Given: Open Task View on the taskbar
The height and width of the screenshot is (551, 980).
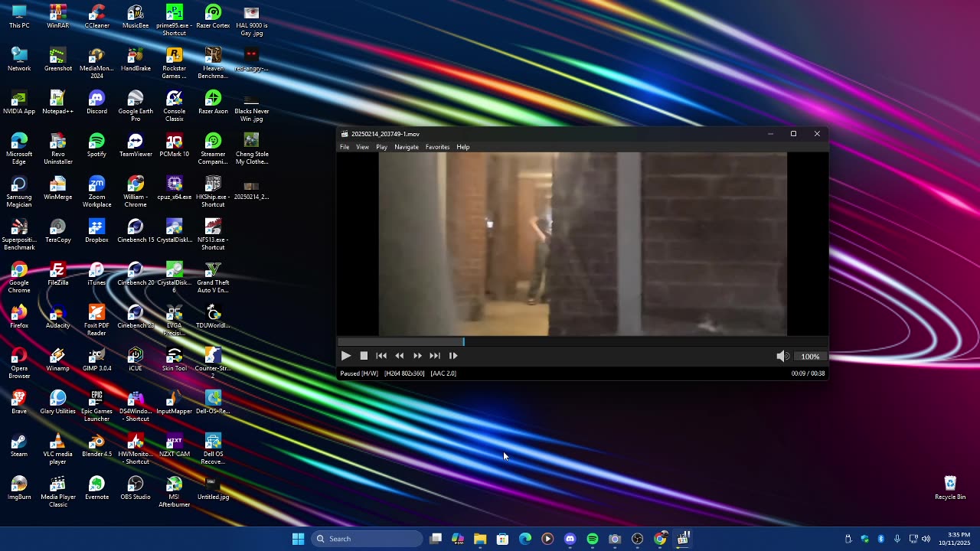Looking at the screenshot, I should [435, 539].
